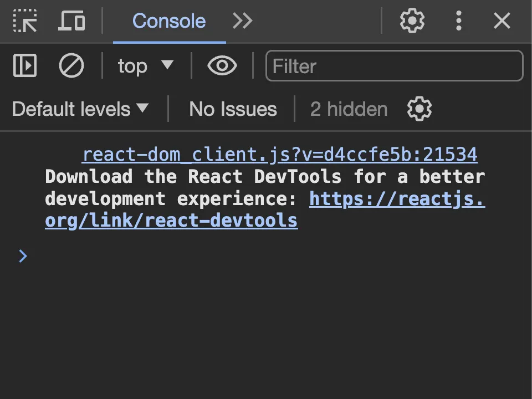This screenshot has width=532, height=399.
Task: Toggle the device toolbar icon
Action: [x=71, y=21]
